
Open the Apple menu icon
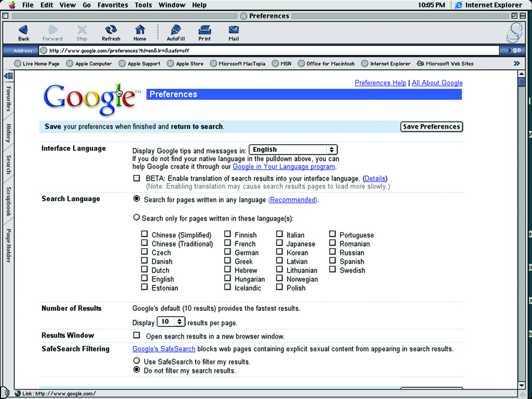point(12,5)
